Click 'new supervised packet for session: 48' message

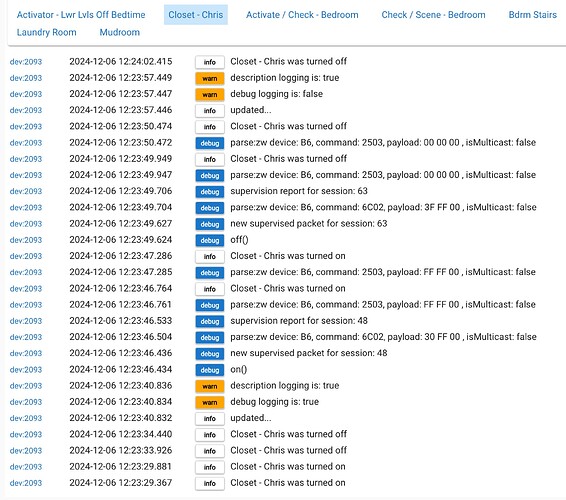(x=309, y=353)
